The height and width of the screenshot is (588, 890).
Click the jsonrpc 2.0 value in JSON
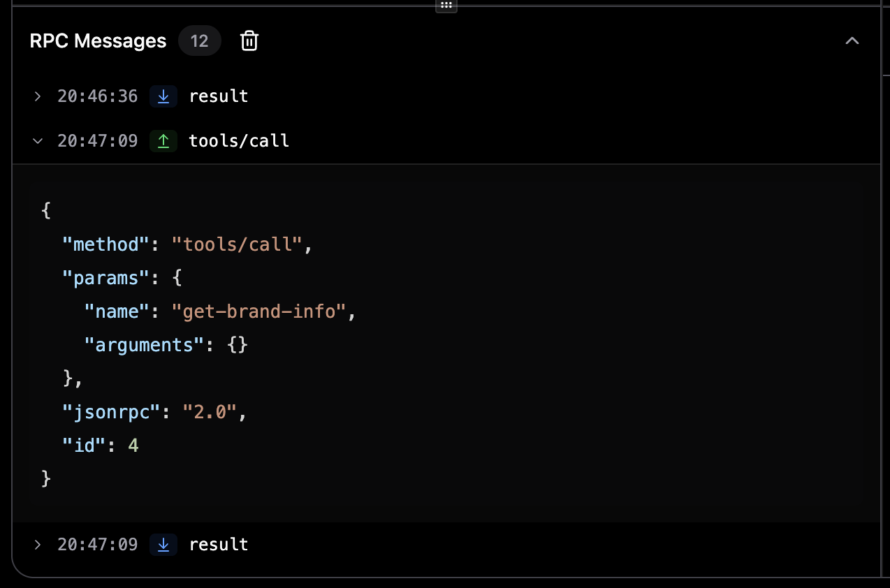point(213,411)
